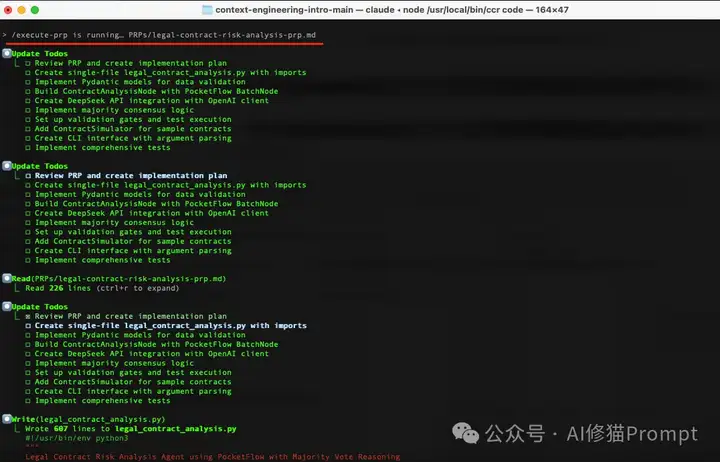This screenshot has height=462, width=720.
Task: Click the Update Todos heading directly above the Read(PRPs line
Action: (39, 166)
